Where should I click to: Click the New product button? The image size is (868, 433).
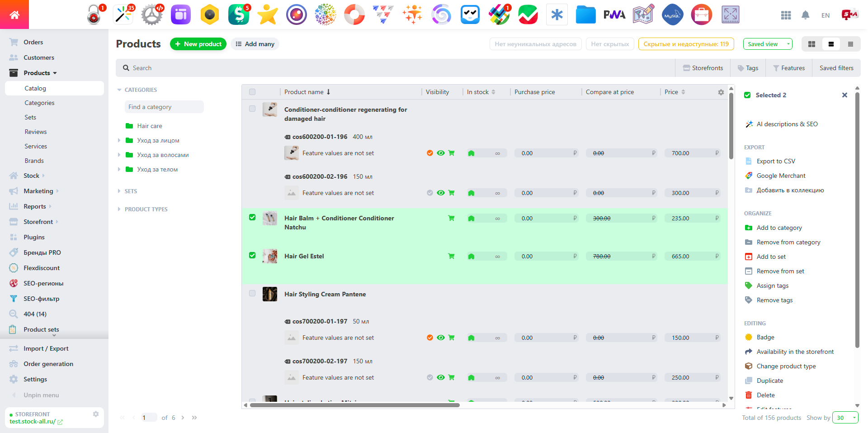pyautogui.click(x=198, y=44)
